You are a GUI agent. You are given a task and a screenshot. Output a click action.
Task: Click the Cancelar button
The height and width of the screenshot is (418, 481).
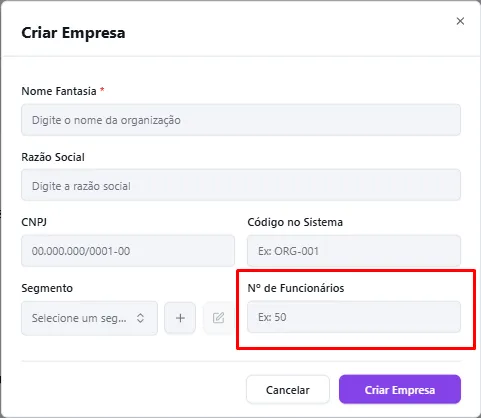coord(288,390)
